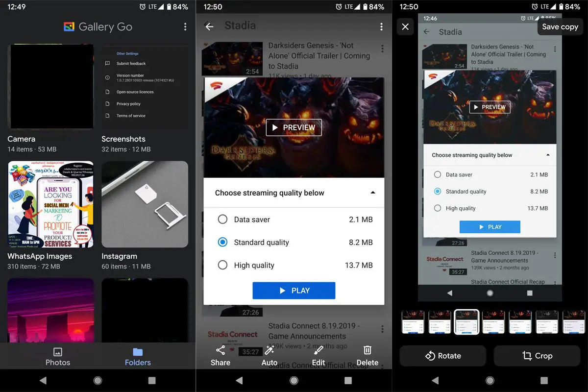Apply Auto enhance to photo
Image resolution: width=588 pixels, height=392 pixels.
(x=269, y=356)
